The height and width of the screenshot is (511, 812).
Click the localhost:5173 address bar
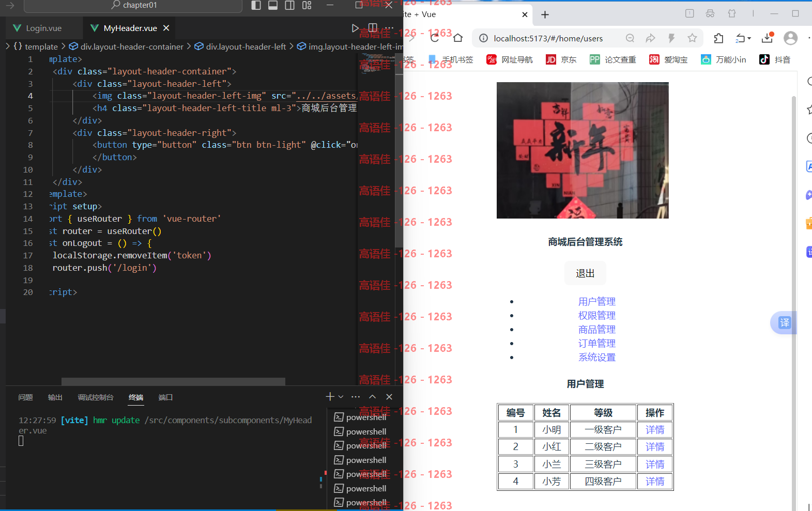click(x=548, y=38)
